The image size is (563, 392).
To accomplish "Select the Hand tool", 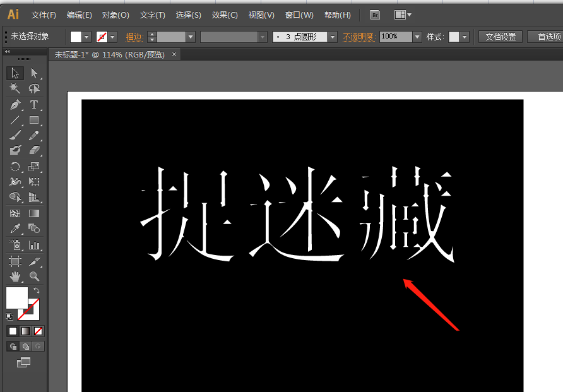I will click(15, 276).
